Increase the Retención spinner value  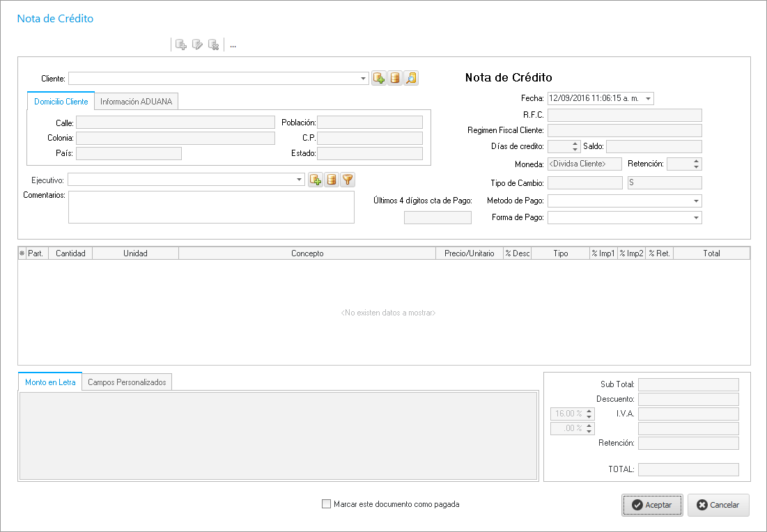coord(697,161)
